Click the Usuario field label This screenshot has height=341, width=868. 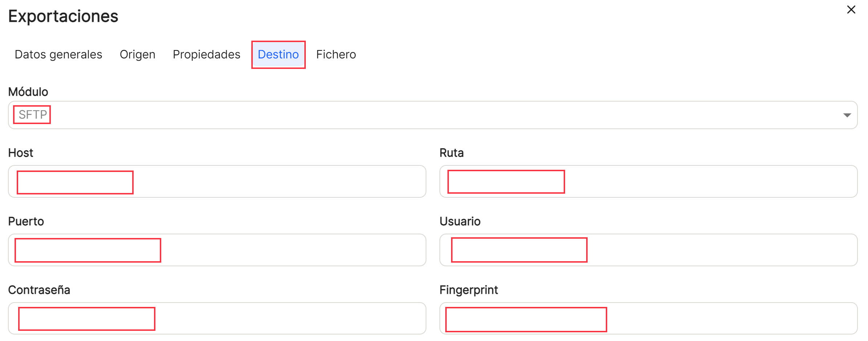460,221
